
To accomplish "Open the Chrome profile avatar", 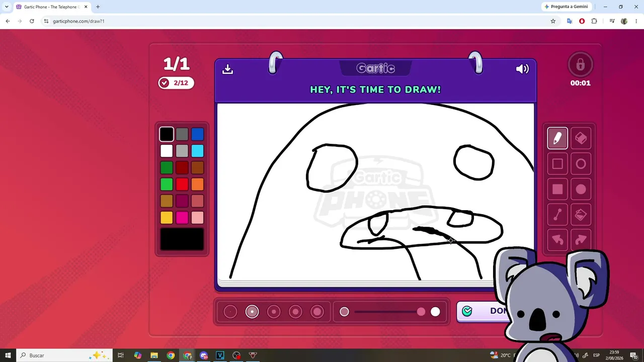I will point(624,21).
